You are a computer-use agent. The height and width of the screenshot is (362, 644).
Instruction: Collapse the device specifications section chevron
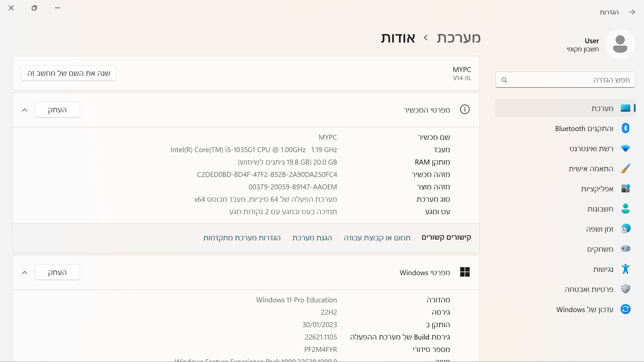pyautogui.click(x=24, y=110)
